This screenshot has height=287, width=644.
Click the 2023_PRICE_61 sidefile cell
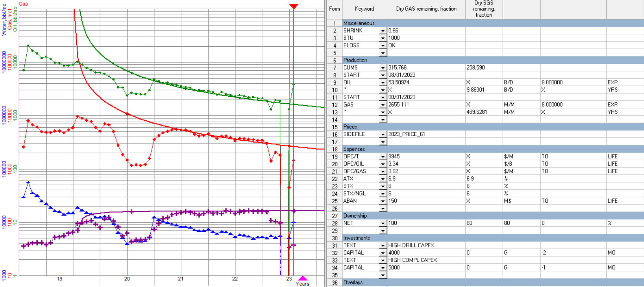(x=426, y=134)
